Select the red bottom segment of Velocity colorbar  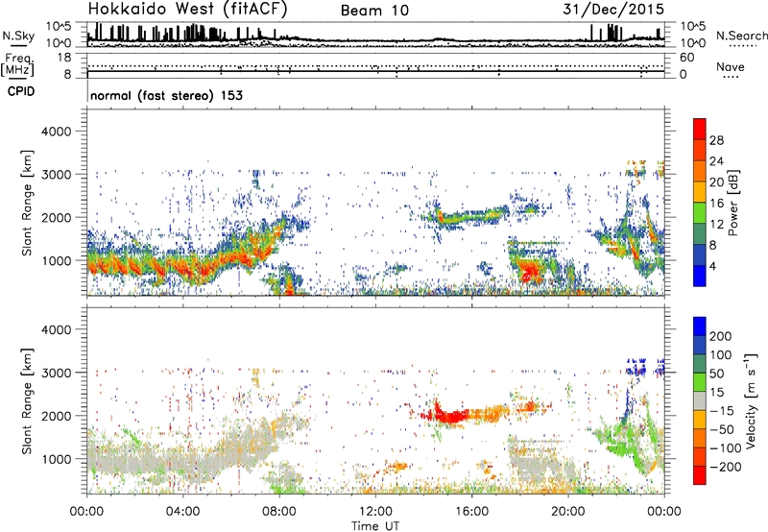tap(700, 475)
